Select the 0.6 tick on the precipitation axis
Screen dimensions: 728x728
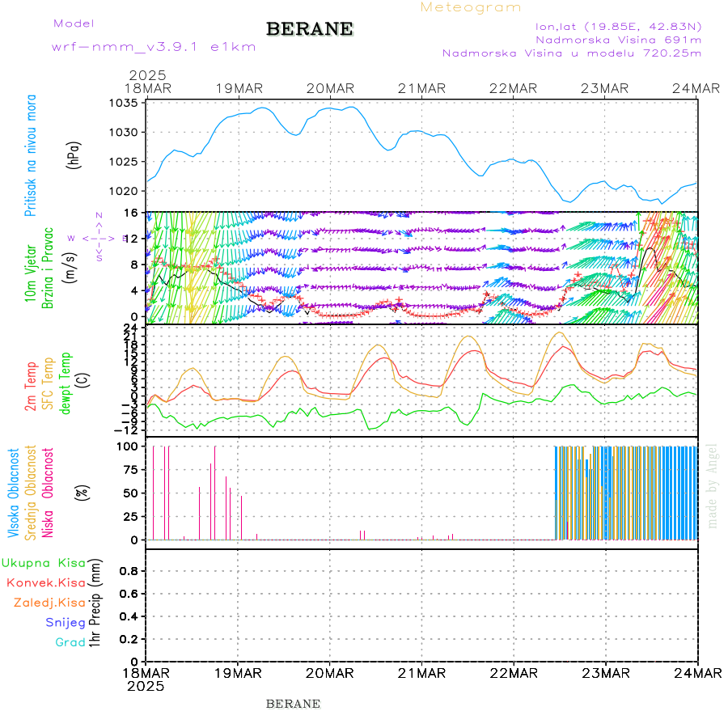click(x=129, y=594)
